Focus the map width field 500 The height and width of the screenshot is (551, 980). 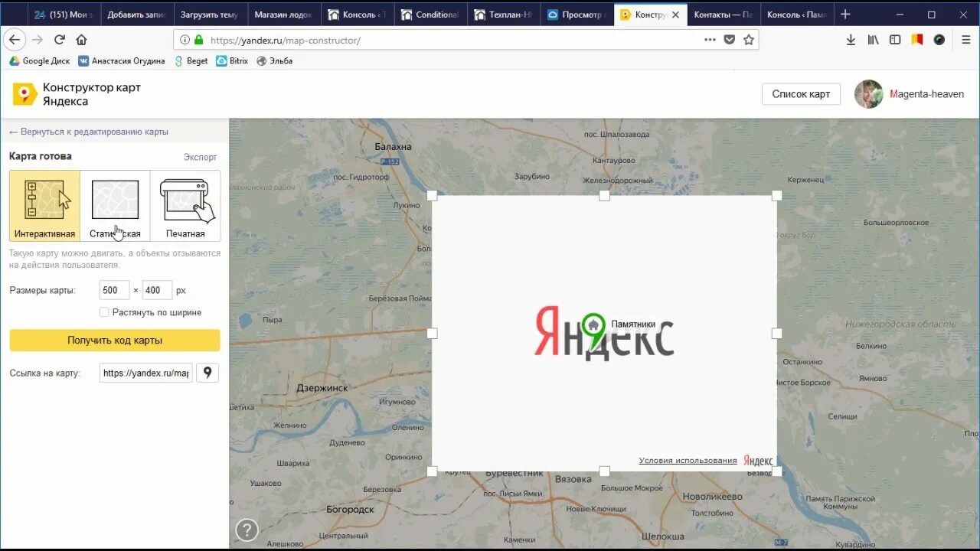tap(114, 290)
